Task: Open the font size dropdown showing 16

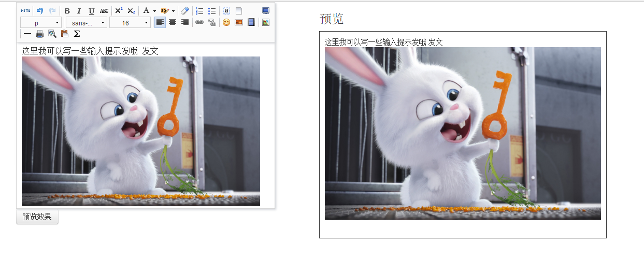Action: coord(130,22)
